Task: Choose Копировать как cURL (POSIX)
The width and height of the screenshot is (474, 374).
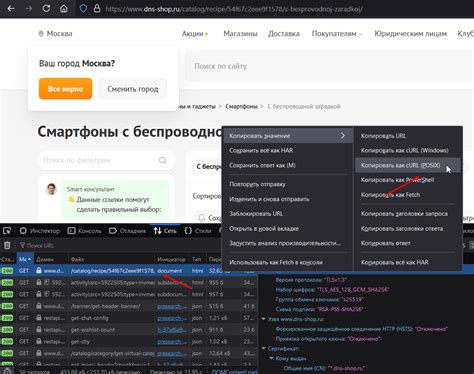Action: (x=409, y=165)
